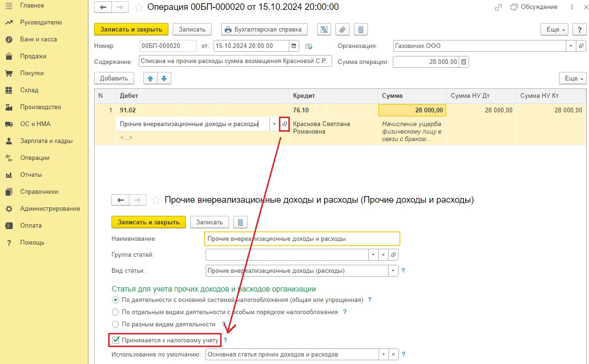Open the Покупки section
Screen dimensions: 589x364
click(x=32, y=73)
